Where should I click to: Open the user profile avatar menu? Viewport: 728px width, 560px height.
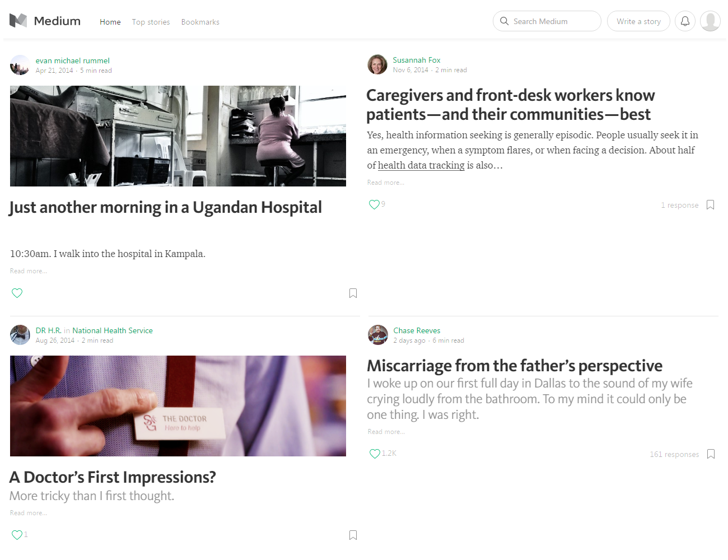[710, 21]
